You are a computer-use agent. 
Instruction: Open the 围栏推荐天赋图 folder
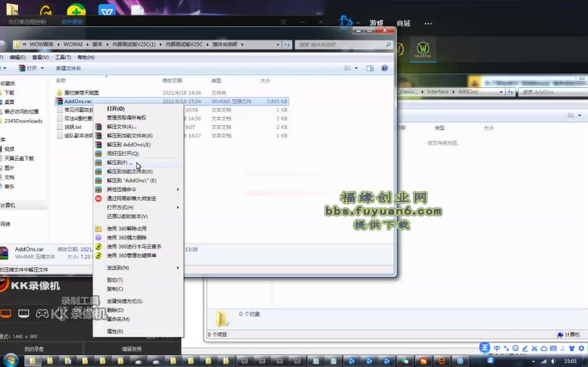click(x=81, y=92)
